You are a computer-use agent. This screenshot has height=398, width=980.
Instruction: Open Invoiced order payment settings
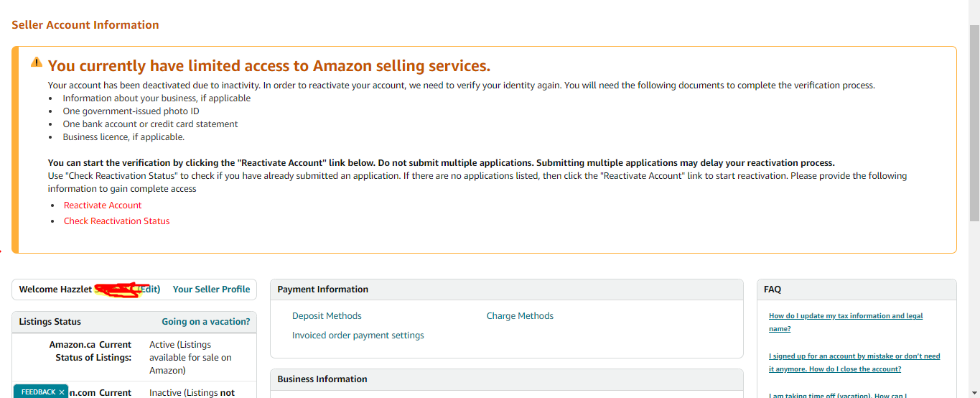358,335
